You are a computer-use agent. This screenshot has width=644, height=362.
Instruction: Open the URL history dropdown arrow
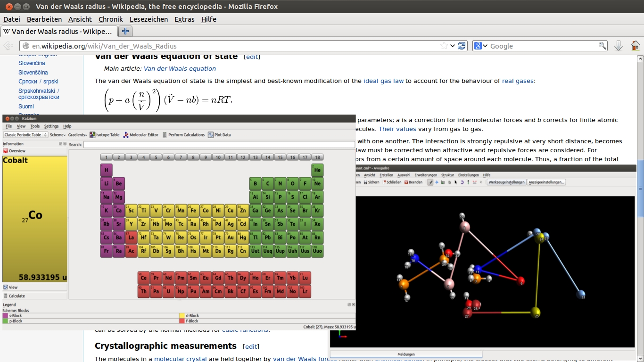(453, 46)
